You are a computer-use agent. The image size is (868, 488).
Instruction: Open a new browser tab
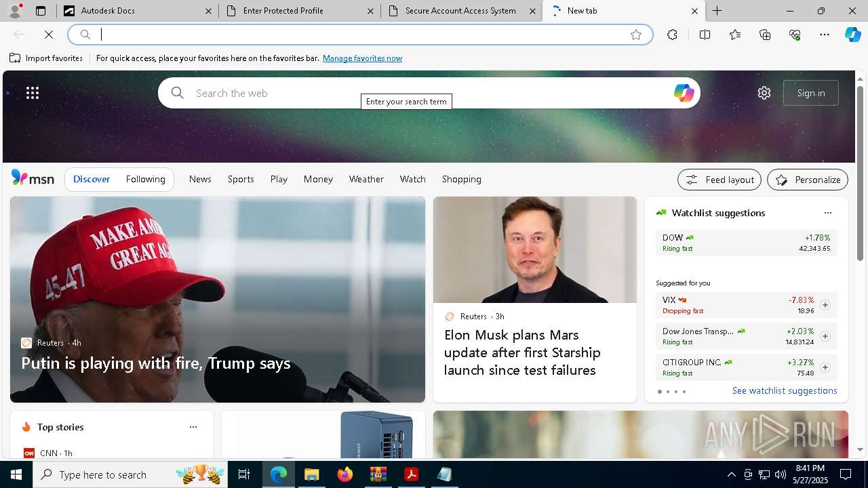click(x=717, y=11)
